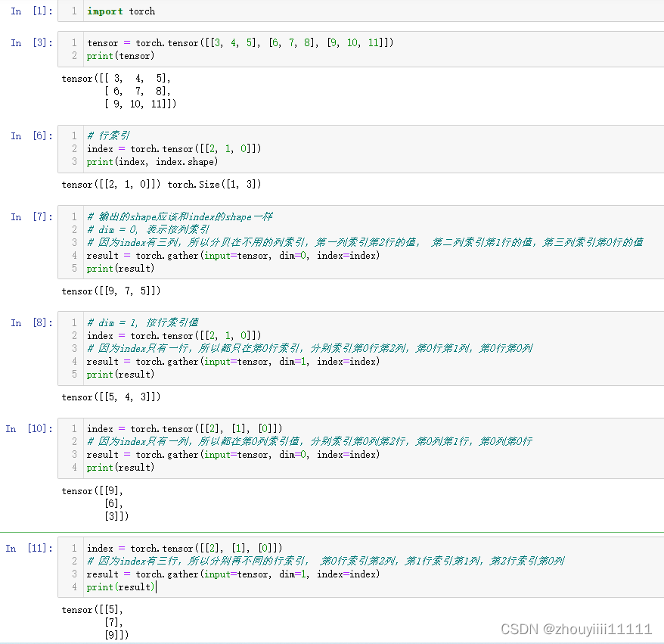Viewport: 664px width, 644px height.
Task: Click the gather dim=1 line in cell 11
Action: pyautogui.click(x=233, y=574)
